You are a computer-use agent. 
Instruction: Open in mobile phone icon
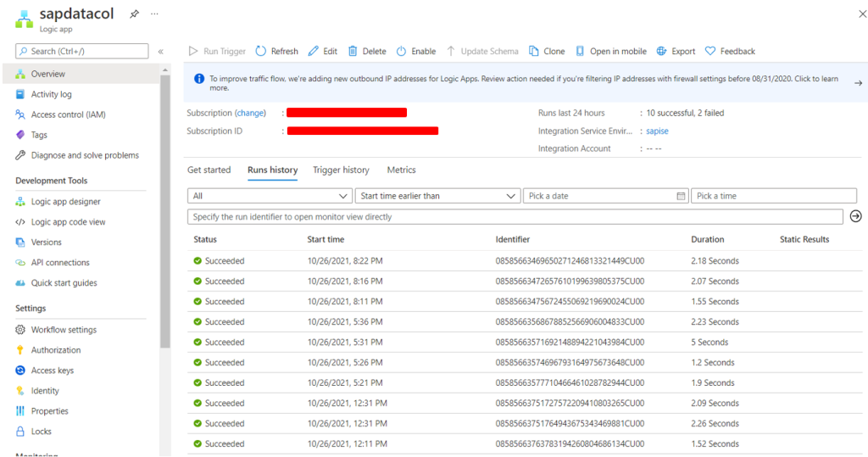coord(580,51)
